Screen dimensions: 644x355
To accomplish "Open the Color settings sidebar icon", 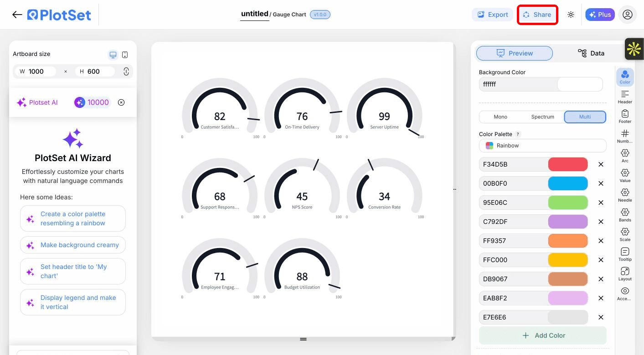I will pyautogui.click(x=625, y=76).
